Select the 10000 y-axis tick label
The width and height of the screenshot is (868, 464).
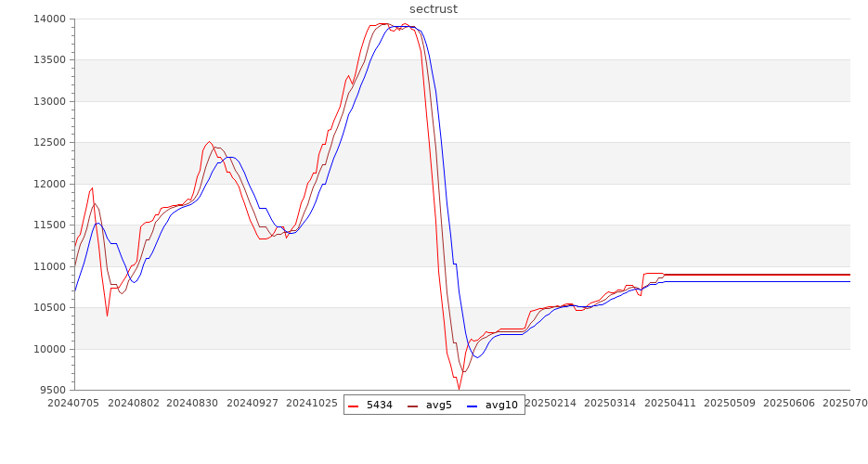(x=46, y=350)
